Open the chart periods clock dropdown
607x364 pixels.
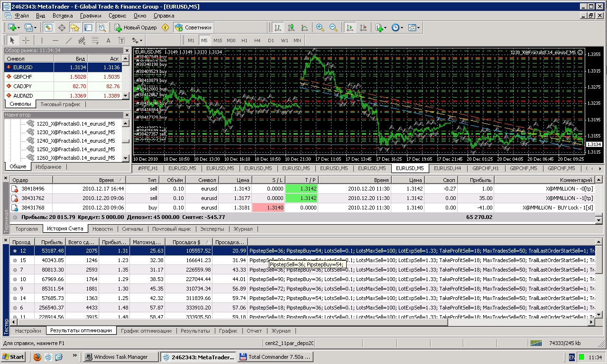pyautogui.click(x=397, y=28)
